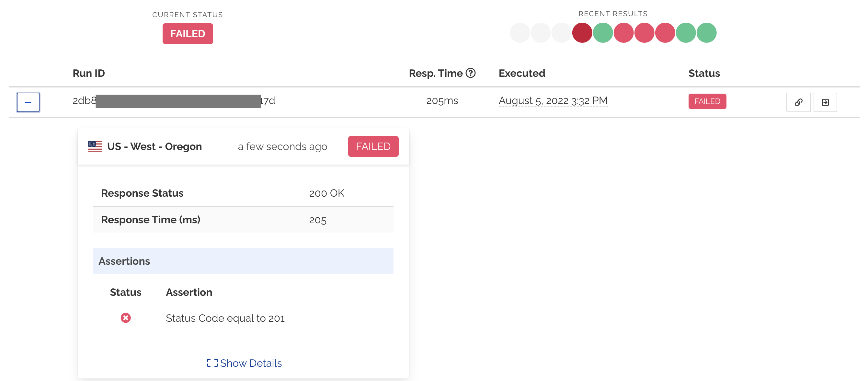This screenshot has width=868, height=381.
Task: Click the large FAILED current status badge
Action: (x=188, y=34)
